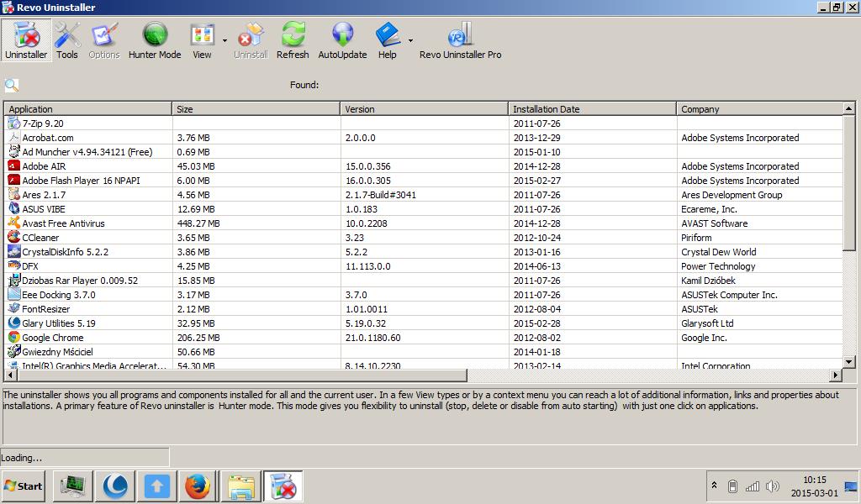Click version 2.1.7-Build#3041 cell
Image resolution: width=861 pixels, height=504 pixels.
381,195
